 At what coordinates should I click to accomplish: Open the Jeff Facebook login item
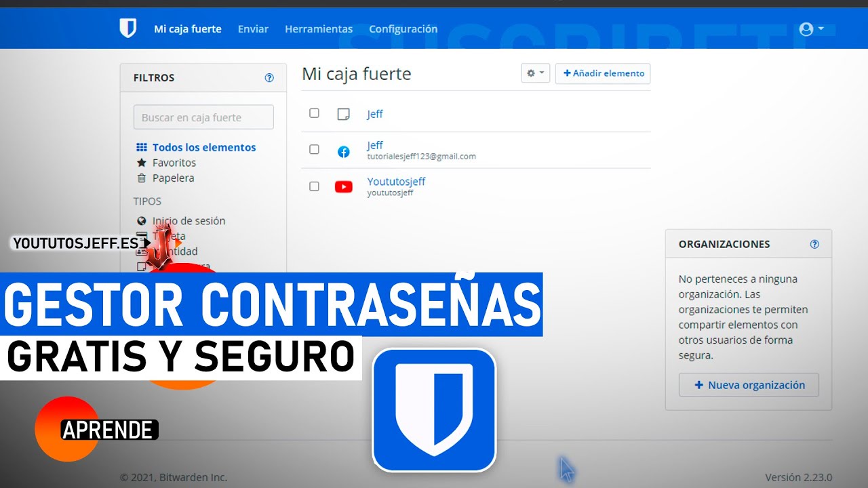click(375, 145)
